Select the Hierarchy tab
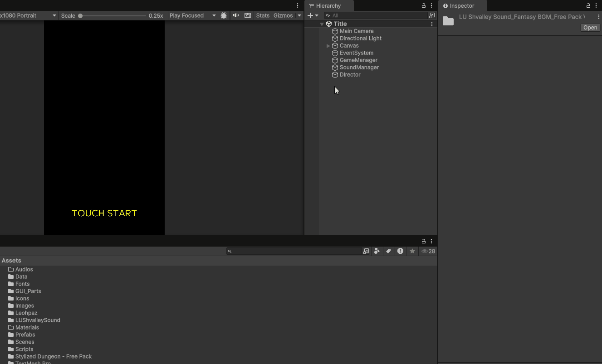Image resolution: width=602 pixels, height=364 pixels. coord(328,6)
